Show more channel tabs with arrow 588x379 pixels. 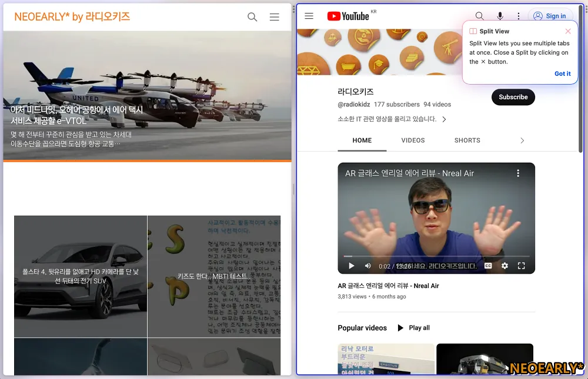(x=522, y=140)
